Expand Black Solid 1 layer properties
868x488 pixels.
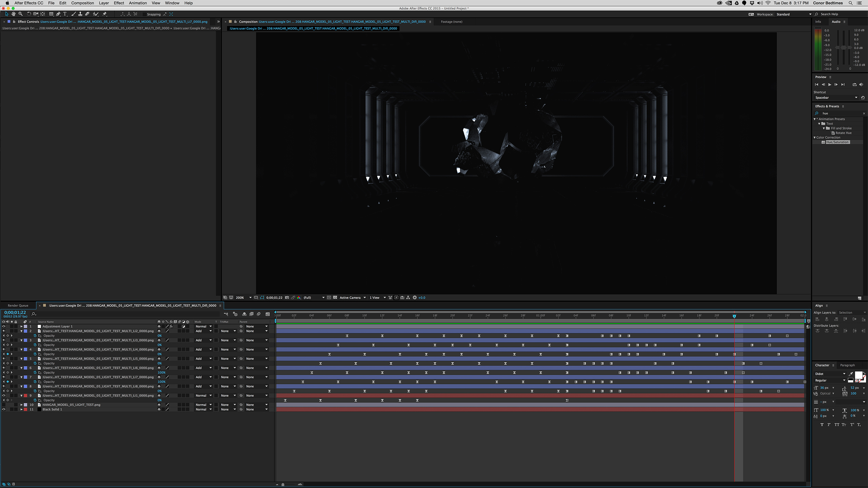22,410
